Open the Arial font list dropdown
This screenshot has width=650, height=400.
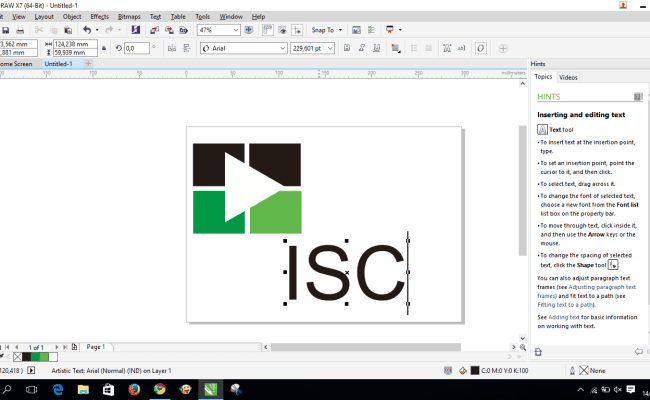(283, 48)
